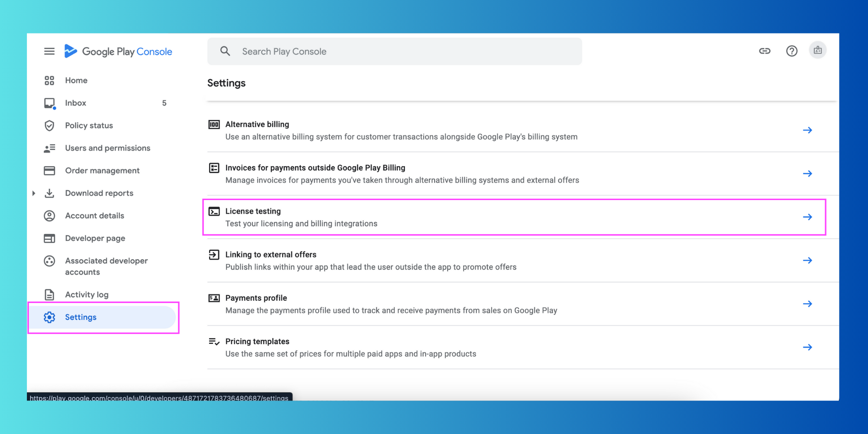868x434 pixels.
Task: Click the Pricing templates arrow icon
Action: pos(807,347)
